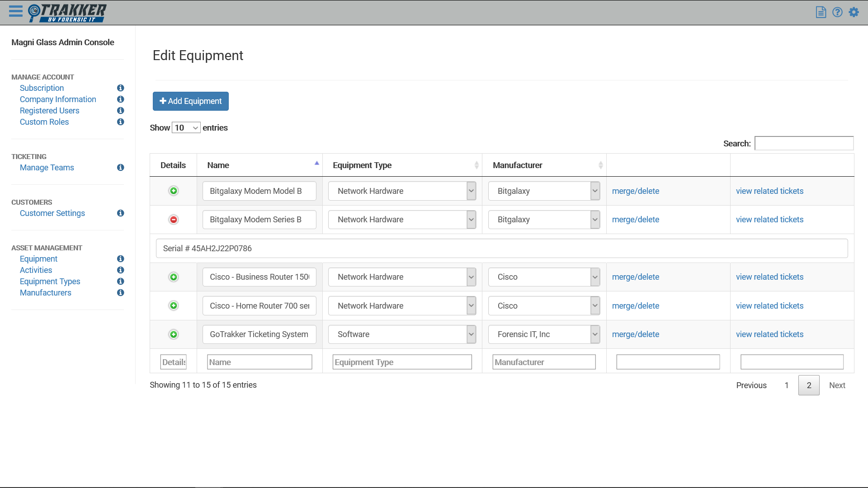Screen dimensions: 868x488
Task: Click info icon next to Equipment Types
Action: pyautogui.click(x=120, y=282)
